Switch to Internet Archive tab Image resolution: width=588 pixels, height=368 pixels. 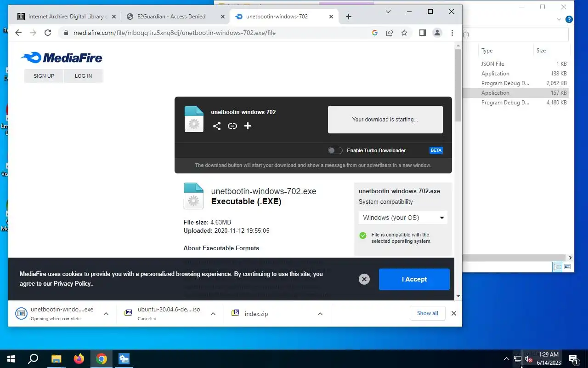pyautogui.click(x=66, y=17)
